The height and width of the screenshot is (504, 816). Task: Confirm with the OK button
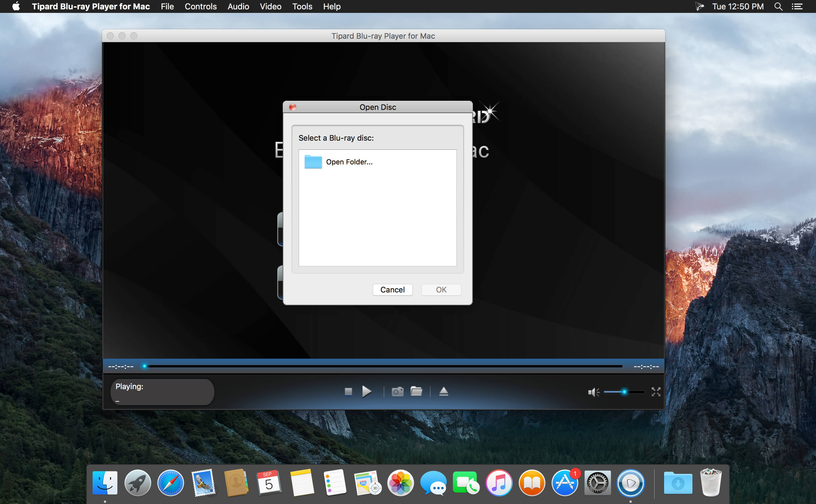click(x=441, y=290)
